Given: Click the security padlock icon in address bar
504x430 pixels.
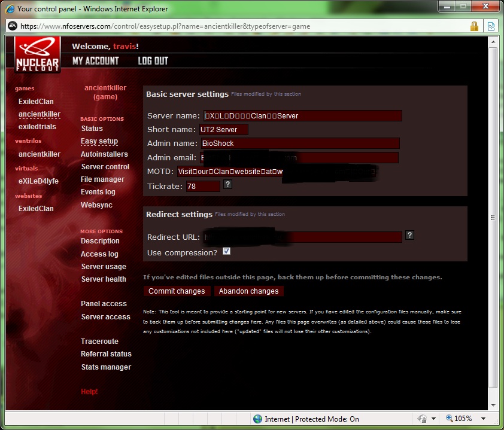Looking at the screenshot, I should pos(474,26).
